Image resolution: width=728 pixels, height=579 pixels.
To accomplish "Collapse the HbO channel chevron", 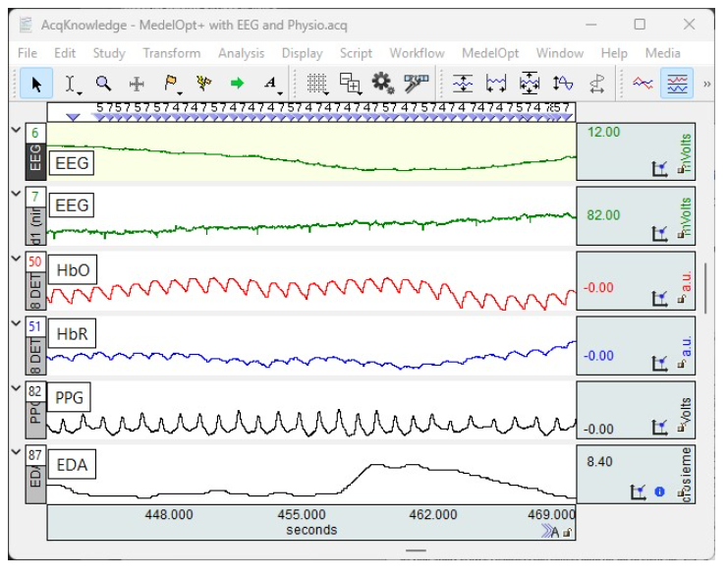I will [x=15, y=259].
